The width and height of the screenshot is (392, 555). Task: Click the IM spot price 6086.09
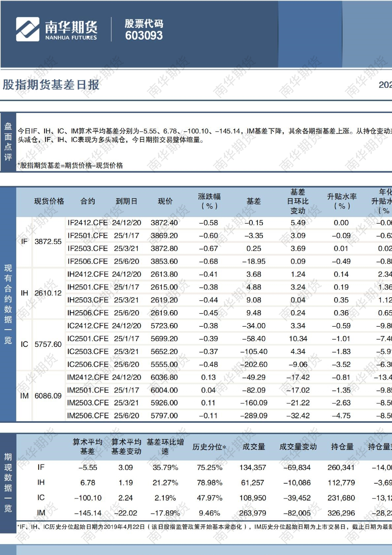(48, 396)
